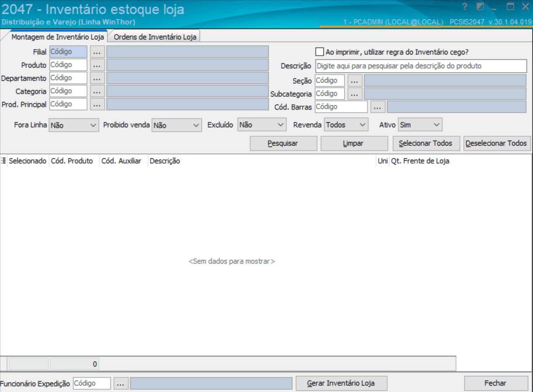Switch to Montagem de Inventário Loja tab
This screenshot has width=533, height=392.
(58, 37)
